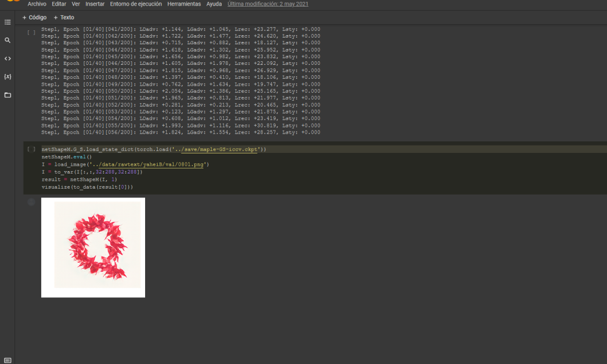Open the table of contents sidebar panel

[7, 22]
